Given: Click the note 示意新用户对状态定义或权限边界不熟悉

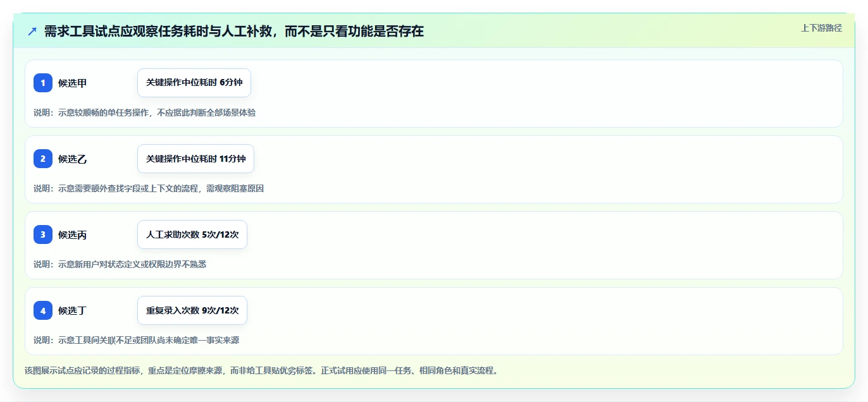Looking at the screenshot, I should [132, 264].
